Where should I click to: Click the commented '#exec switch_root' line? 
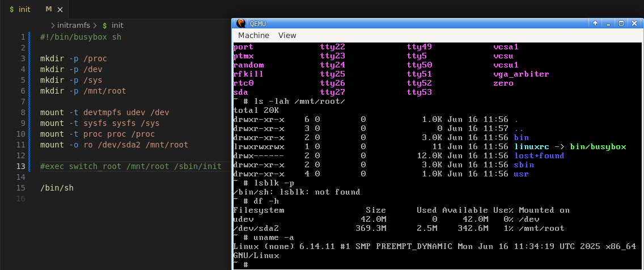pos(130,166)
